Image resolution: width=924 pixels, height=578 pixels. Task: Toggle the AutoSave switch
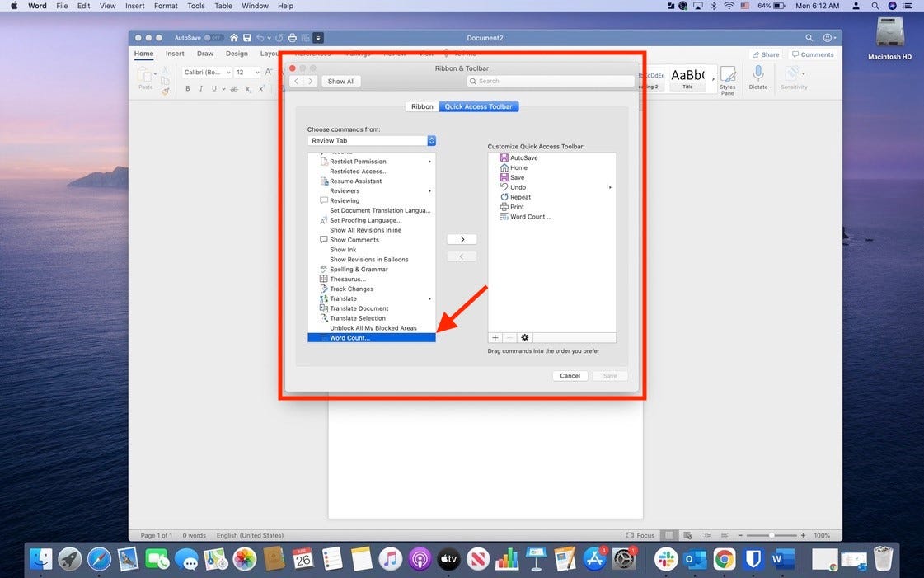coord(214,38)
